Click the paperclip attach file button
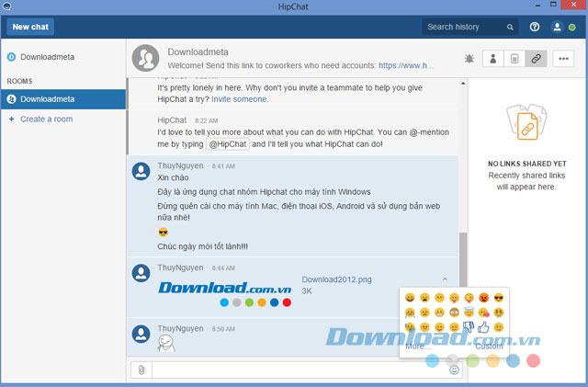 141,370
